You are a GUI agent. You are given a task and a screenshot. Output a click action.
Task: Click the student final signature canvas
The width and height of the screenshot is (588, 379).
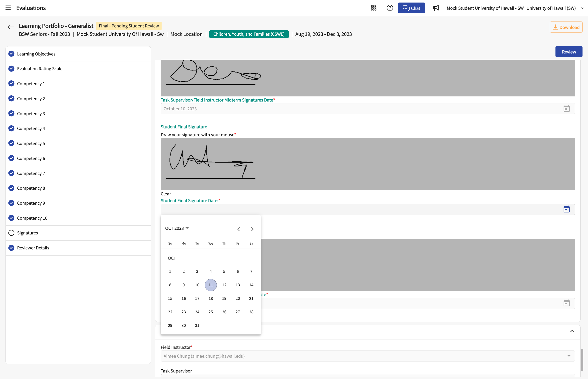pos(367,164)
